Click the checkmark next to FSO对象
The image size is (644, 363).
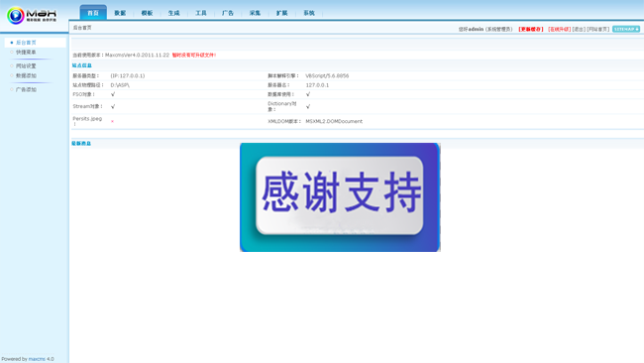pyautogui.click(x=113, y=94)
